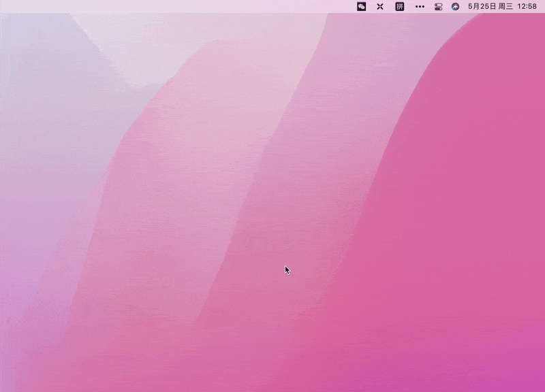Click the crossed-arrows icon beside WeChat

[380, 6]
